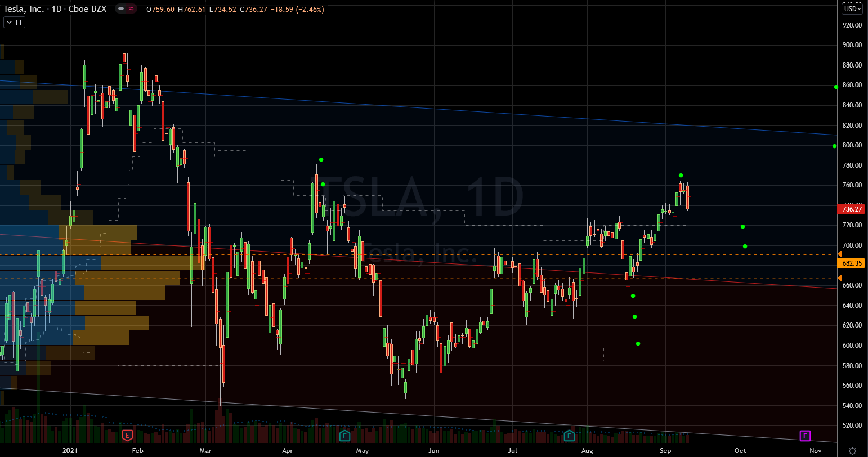Click the 900.00 price axis label
The height and width of the screenshot is (457, 868).
pyautogui.click(x=852, y=45)
